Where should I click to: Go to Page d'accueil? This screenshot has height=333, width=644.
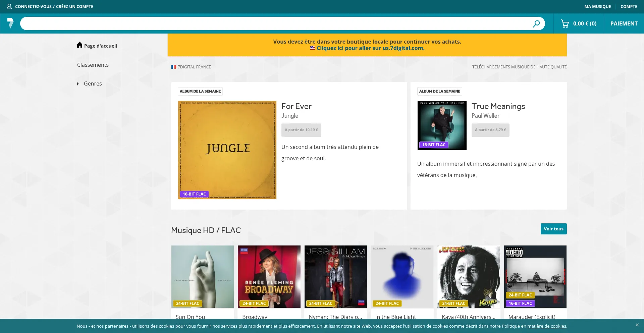click(101, 46)
